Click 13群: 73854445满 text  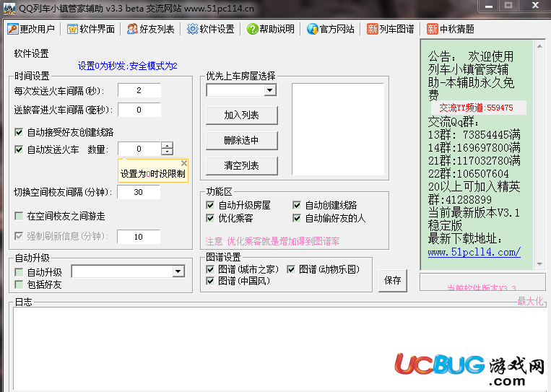point(474,134)
